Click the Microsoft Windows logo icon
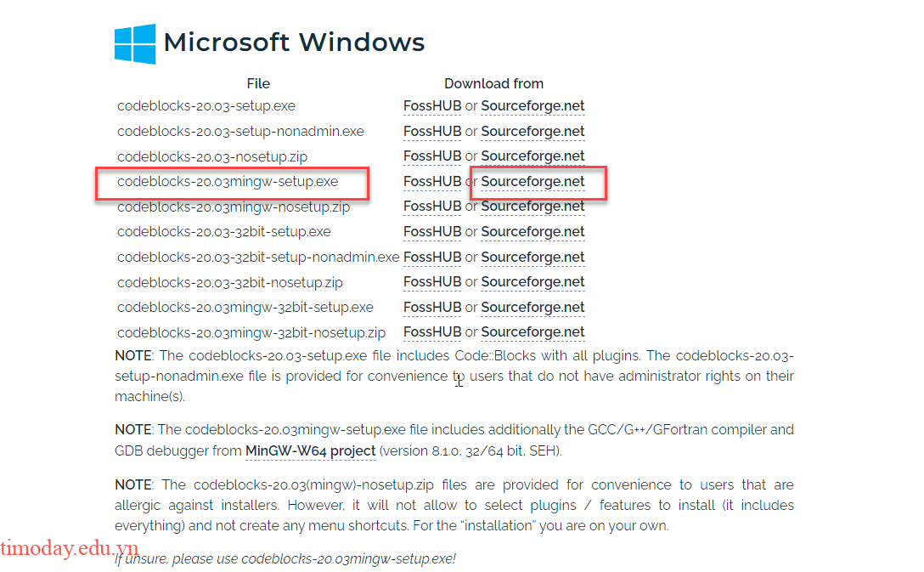This screenshot has width=924, height=572. tap(135, 43)
